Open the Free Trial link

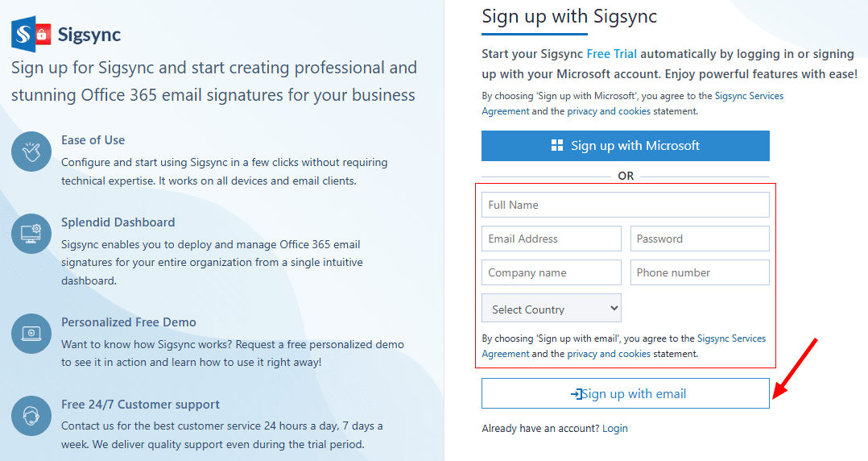tap(611, 54)
